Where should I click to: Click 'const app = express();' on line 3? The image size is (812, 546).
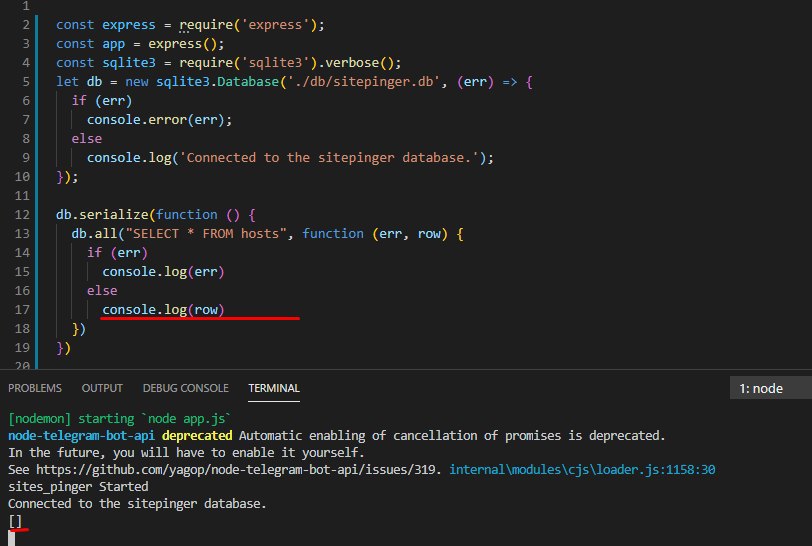pos(140,44)
